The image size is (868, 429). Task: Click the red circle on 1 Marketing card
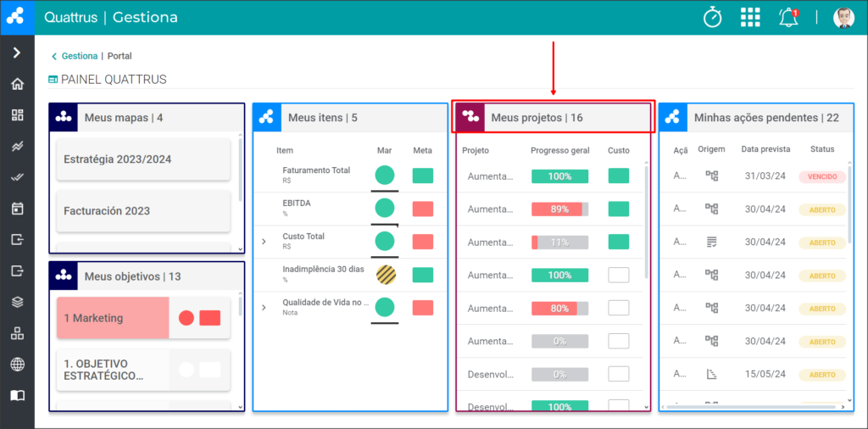coord(186,318)
